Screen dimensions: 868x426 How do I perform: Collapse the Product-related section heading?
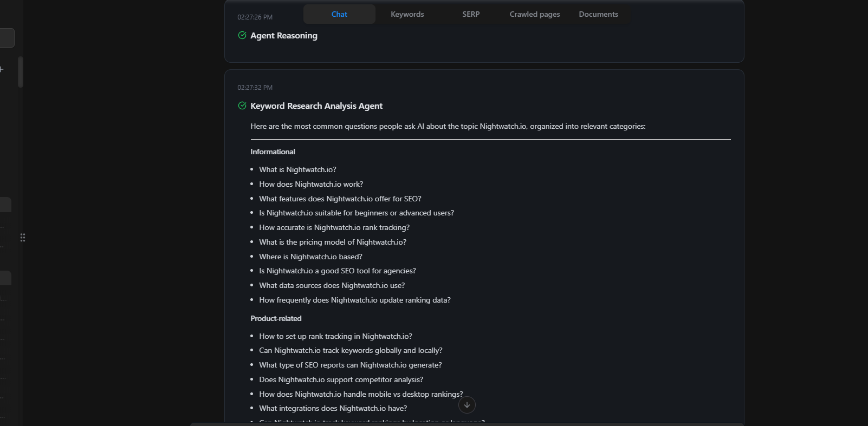pyautogui.click(x=276, y=318)
